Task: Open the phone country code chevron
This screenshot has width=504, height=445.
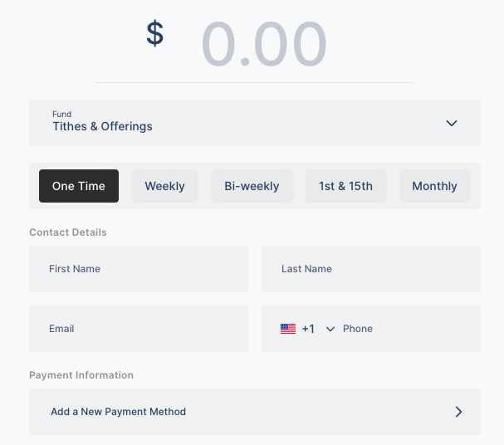Action: pos(330,329)
